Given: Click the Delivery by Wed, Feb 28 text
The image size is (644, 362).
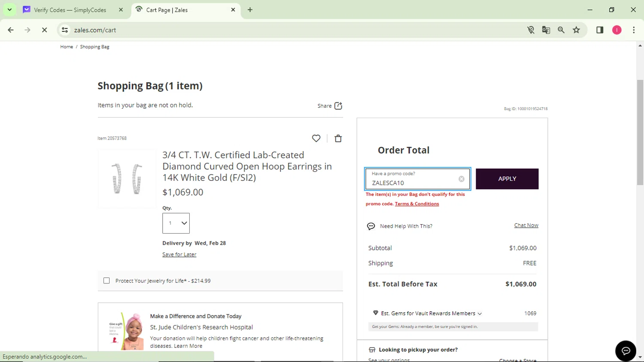Looking at the screenshot, I should pos(194,243).
